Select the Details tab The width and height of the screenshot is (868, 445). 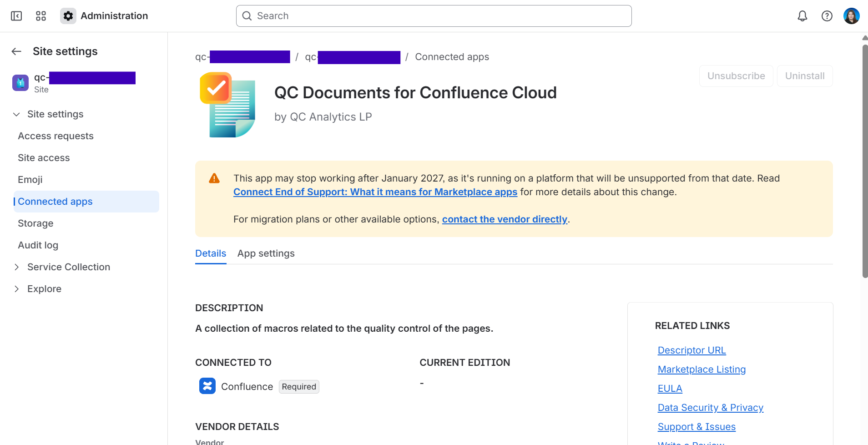pyautogui.click(x=211, y=253)
